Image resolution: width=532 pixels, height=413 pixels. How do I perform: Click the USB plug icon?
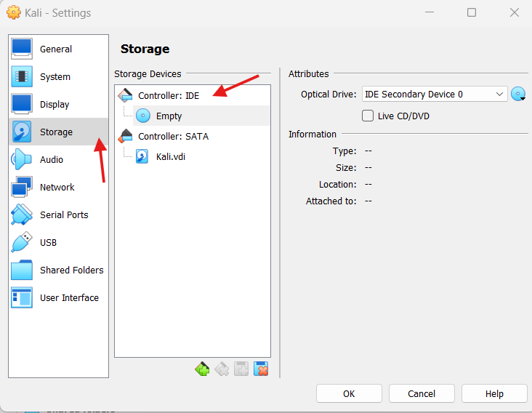click(22, 242)
